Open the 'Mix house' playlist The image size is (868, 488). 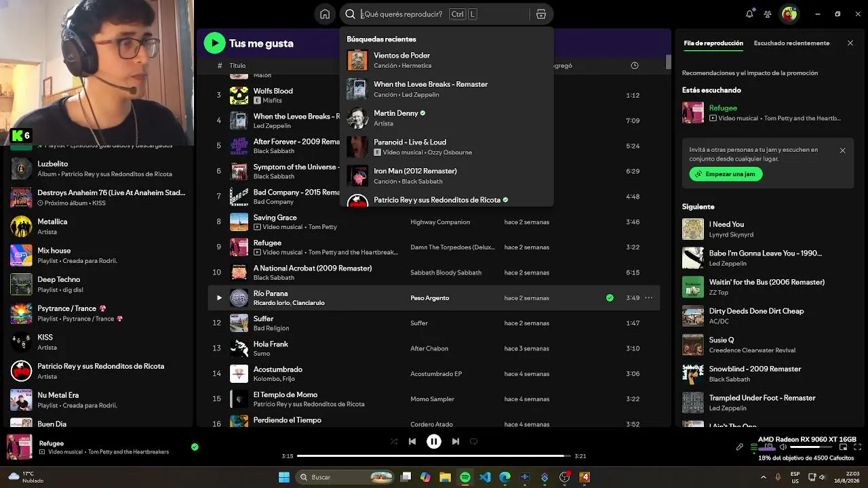click(98, 256)
